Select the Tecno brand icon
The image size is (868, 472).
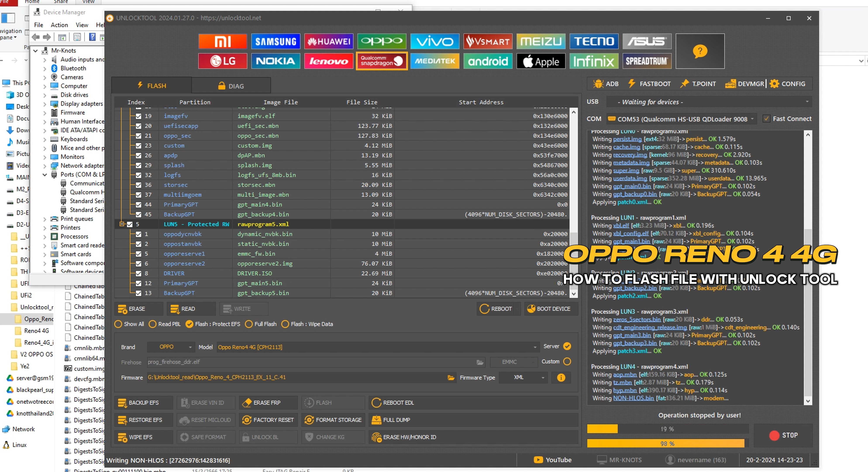[x=594, y=42]
